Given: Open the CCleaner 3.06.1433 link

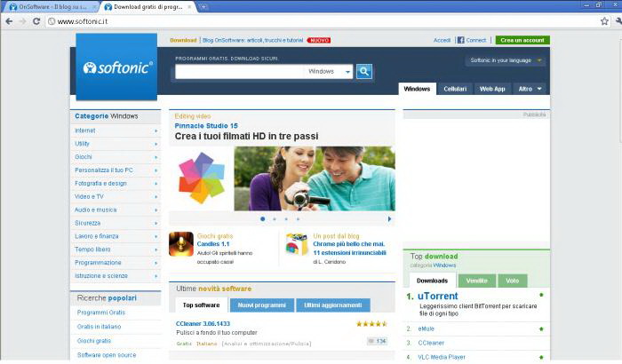Looking at the screenshot, I should (x=203, y=323).
